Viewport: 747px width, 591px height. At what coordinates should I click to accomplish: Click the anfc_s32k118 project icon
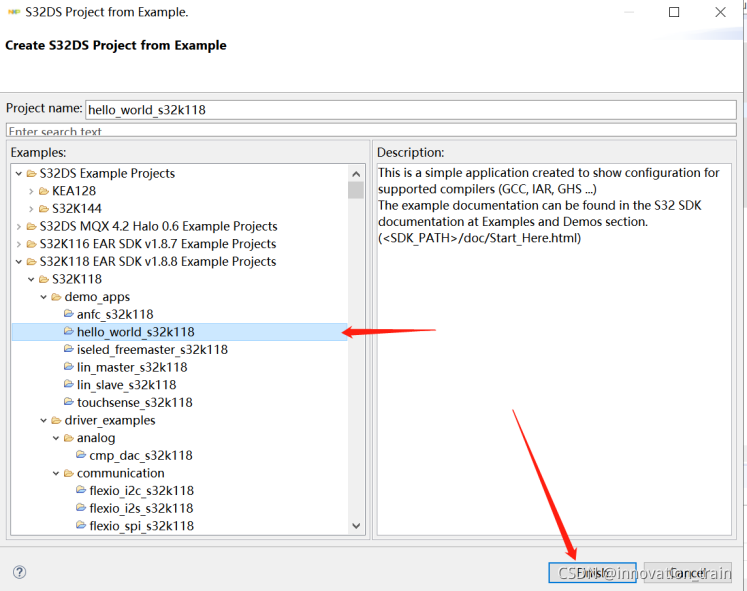(69, 314)
